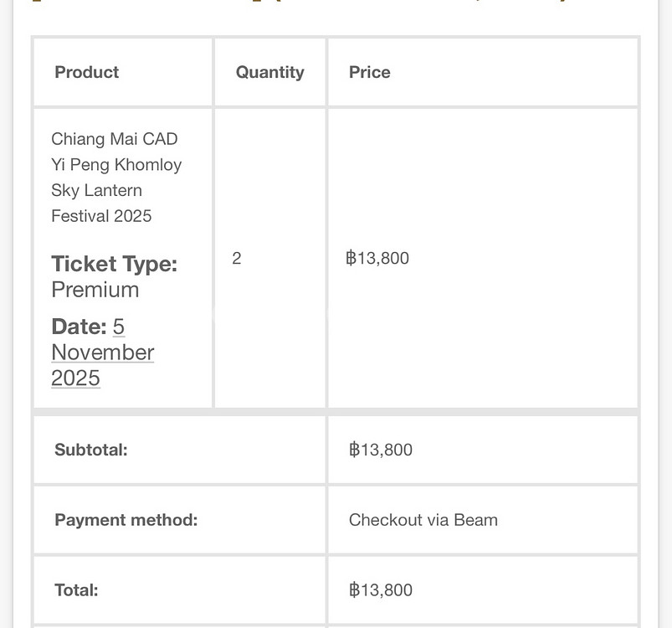This screenshot has width=672, height=628.
Task: Select the Product column header
Action: click(x=86, y=72)
